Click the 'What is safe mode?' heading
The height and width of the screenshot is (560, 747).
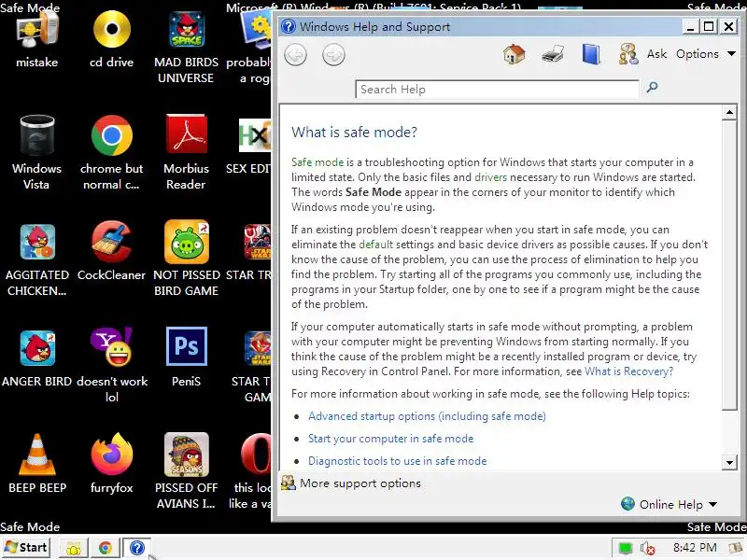click(354, 132)
